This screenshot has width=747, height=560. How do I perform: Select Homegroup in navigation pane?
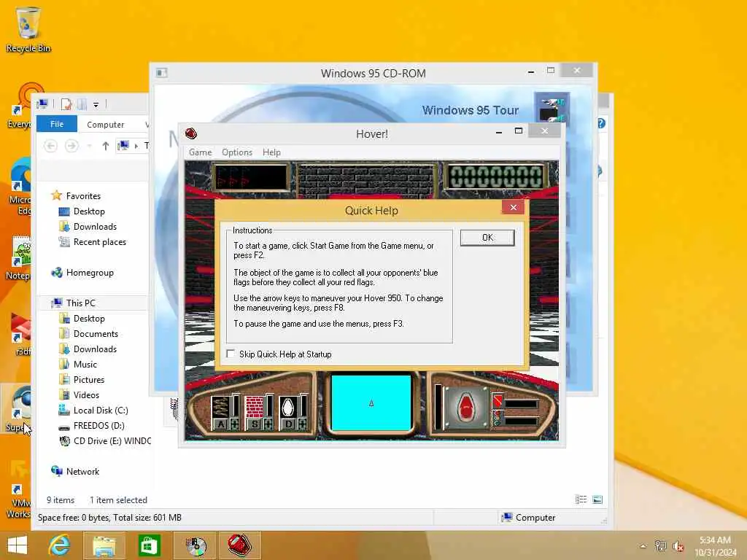(90, 273)
